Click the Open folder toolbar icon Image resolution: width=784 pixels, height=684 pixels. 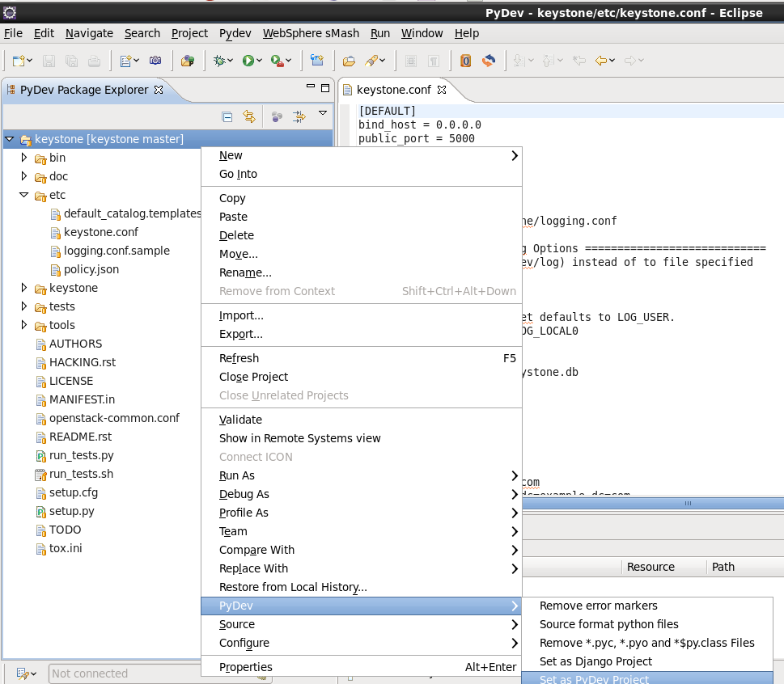(x=349, y=61)
